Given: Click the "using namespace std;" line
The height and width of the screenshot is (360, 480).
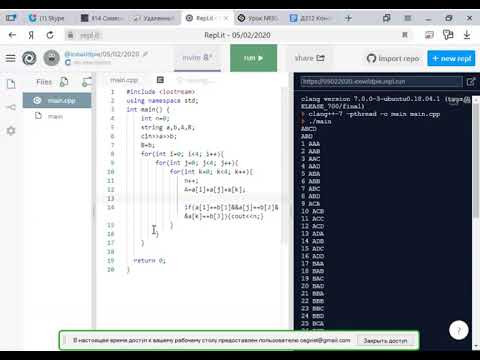Looking at the screenshot, I should tap(162, 100).
